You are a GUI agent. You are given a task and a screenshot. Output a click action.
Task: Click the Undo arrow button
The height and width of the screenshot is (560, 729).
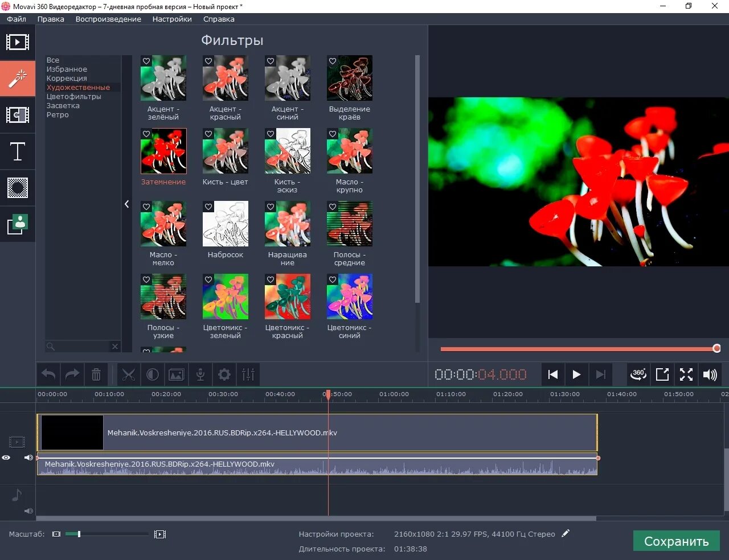point(49,374)
